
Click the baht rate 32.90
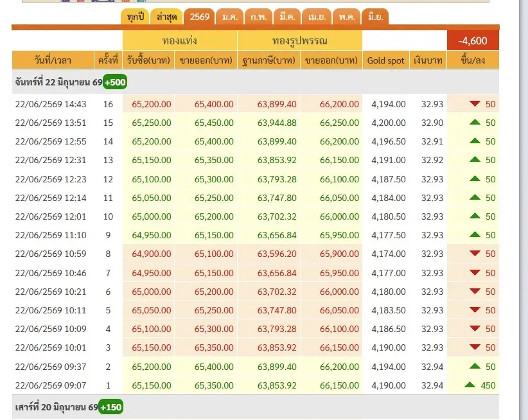432,123
